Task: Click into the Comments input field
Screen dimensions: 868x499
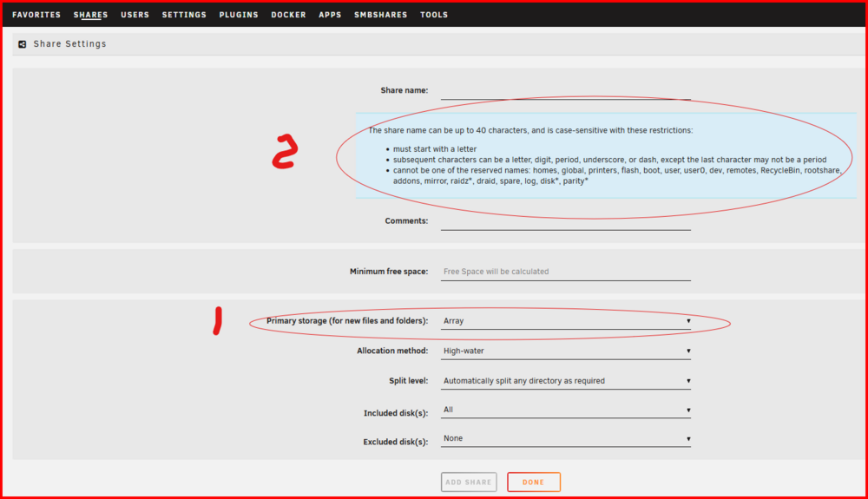Action: pyautogui.click(x=566, y=221)
